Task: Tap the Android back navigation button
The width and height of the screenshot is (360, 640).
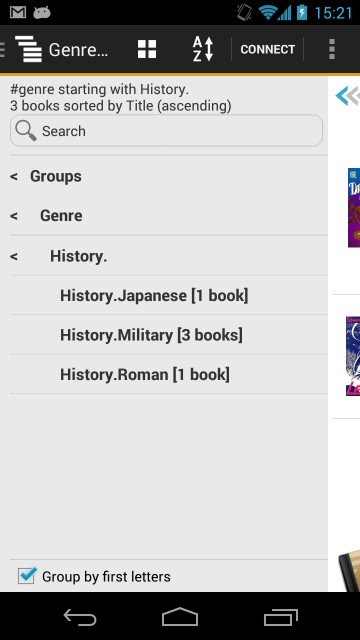Action: coord(80,617)
